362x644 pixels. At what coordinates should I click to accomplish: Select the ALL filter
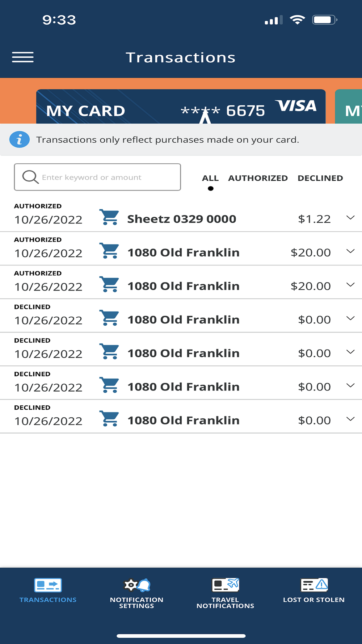coord(210,178)
